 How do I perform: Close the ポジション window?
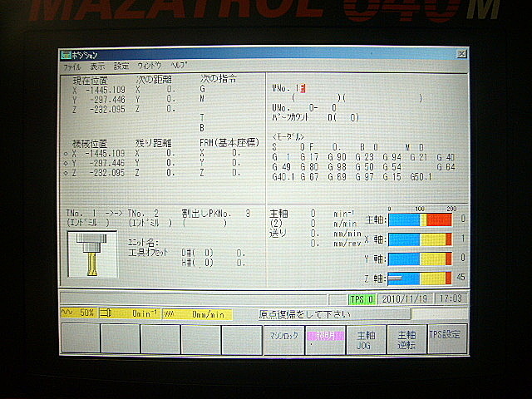[462, 53]
